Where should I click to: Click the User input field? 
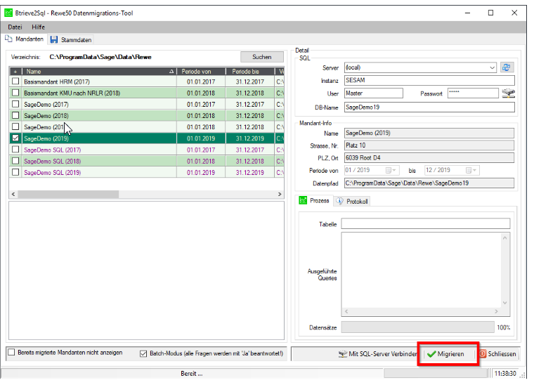(x=374, y=93)
